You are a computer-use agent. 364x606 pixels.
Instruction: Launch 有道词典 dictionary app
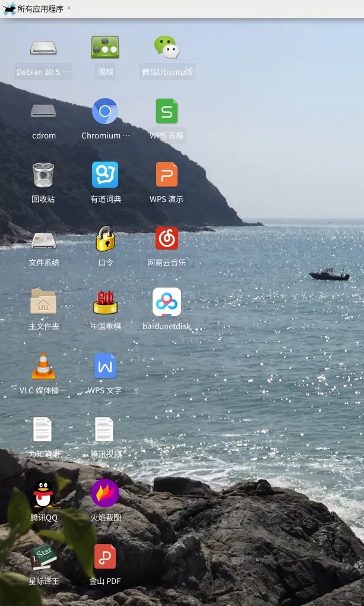[105, 175]
